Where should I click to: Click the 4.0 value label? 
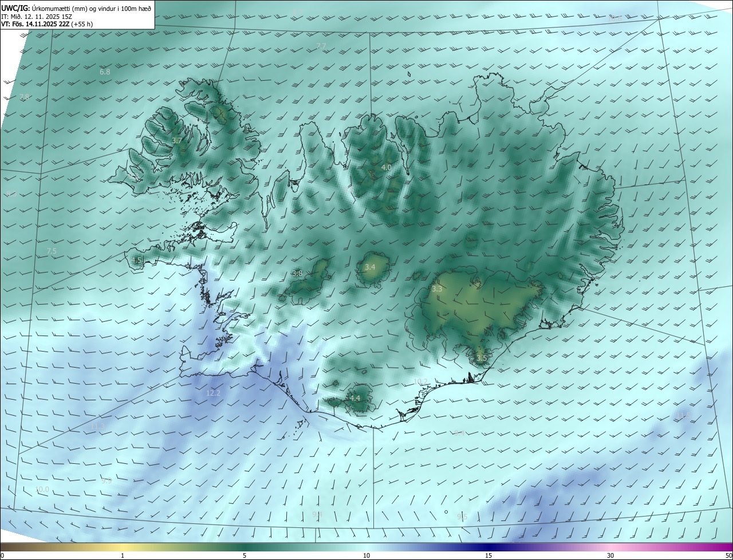[x=386, y=167]
